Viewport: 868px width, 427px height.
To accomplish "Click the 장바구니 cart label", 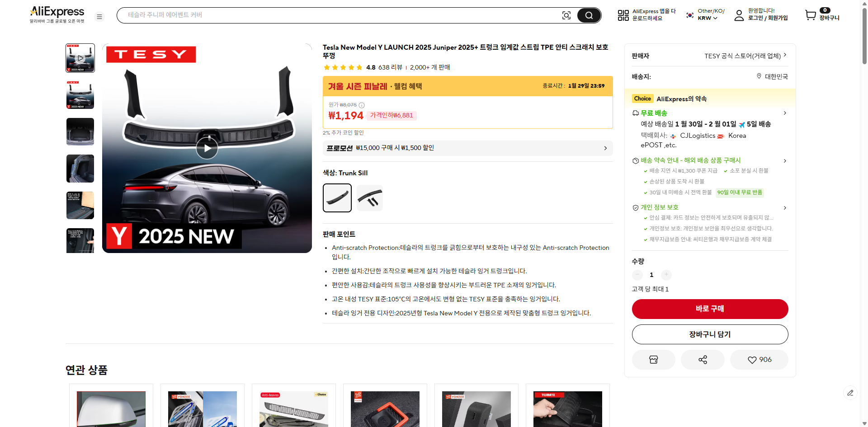I will pos(829,18).
